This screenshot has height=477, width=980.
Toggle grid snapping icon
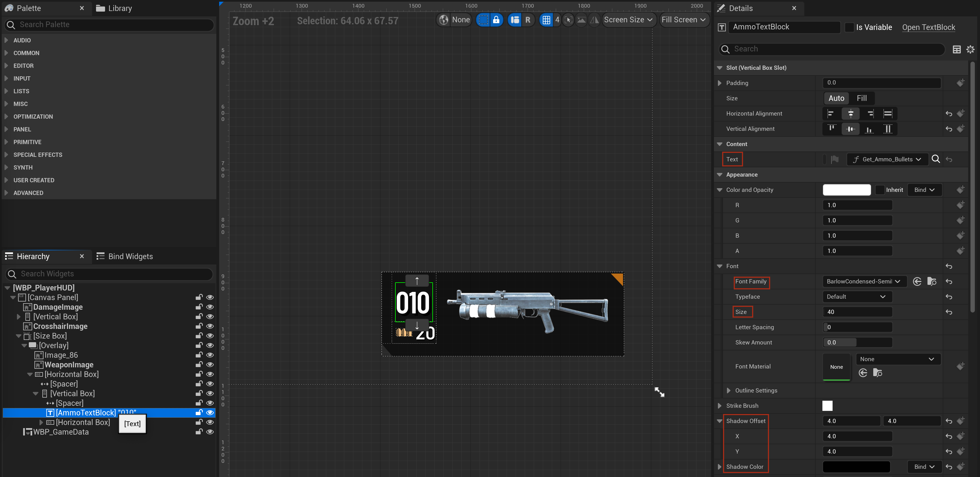click(546, 20)
